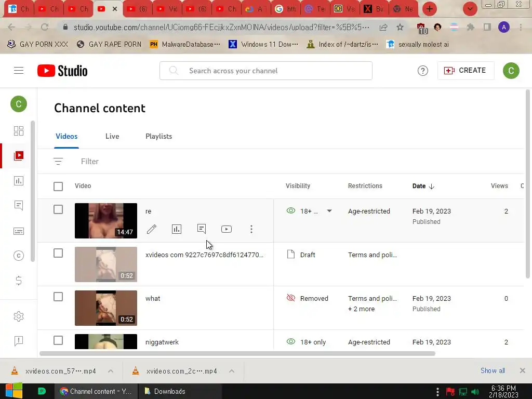
Task: Open the Analytics icon for video "re"
Action: pyautogui.click(x=177, y=229)
